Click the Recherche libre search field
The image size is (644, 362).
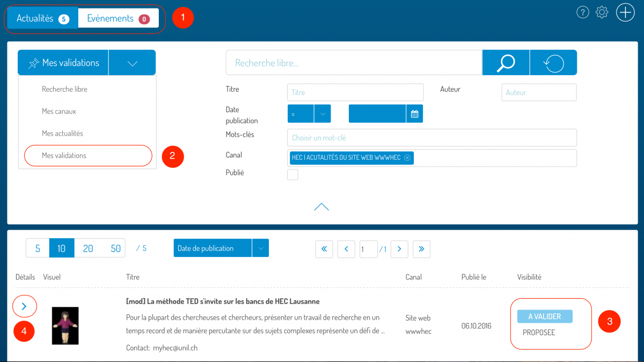pos(354,63)
